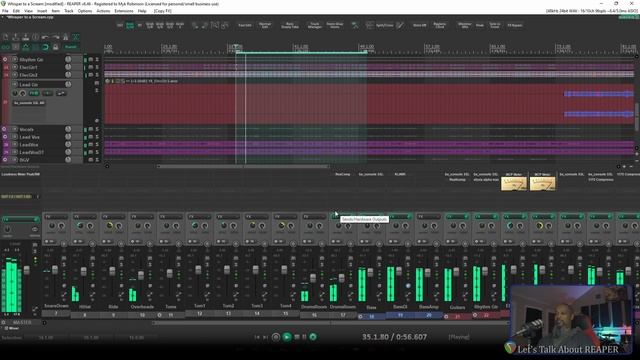Collapse the Toms folder in the mixer
640x360 pixels.
(160, 315)
